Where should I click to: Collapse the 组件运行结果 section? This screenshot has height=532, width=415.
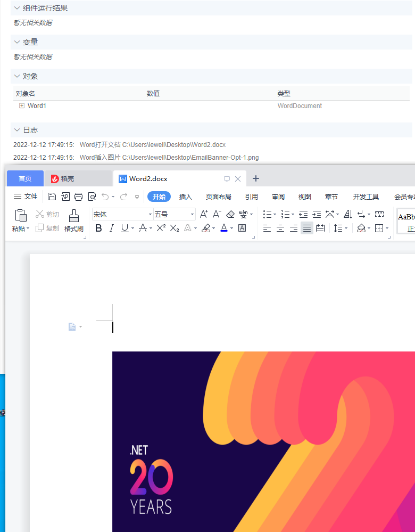(x=17, y=8)
